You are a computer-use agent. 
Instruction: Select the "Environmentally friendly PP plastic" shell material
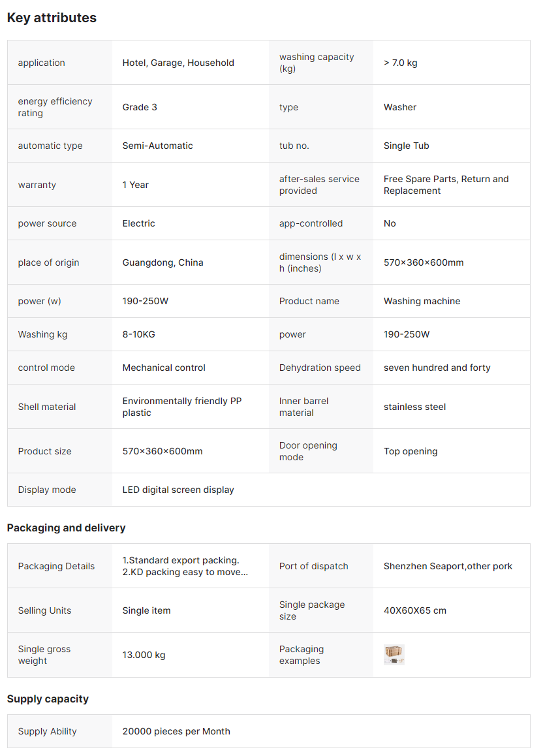[x=181, y=407]
